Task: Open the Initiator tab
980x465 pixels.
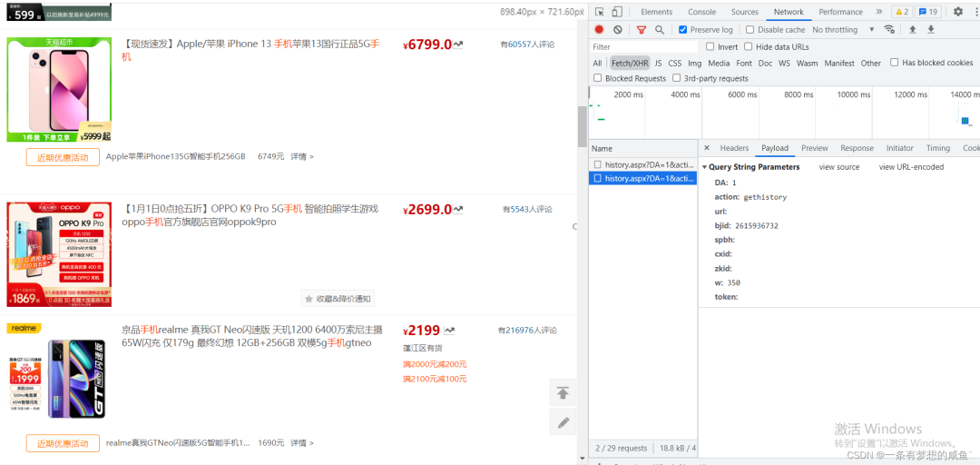Action: (899, 148)
